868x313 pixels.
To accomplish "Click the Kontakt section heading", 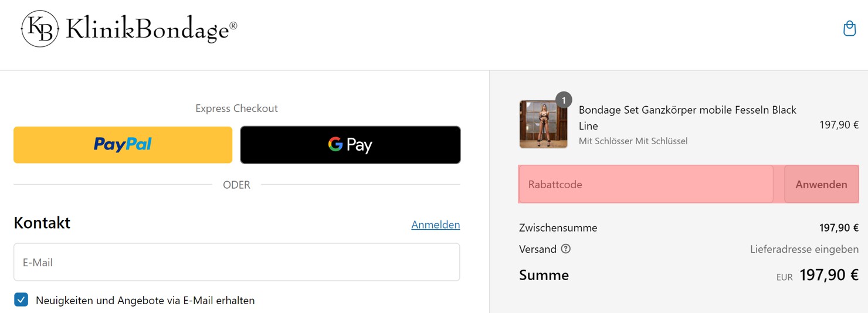I will 42,223.
